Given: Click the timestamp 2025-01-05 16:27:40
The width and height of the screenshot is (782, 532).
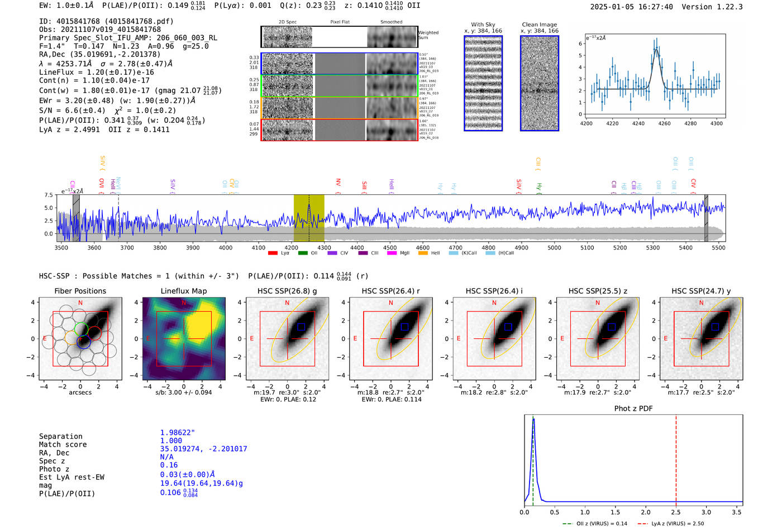Looking at the screenshot, I should [631, 7].
